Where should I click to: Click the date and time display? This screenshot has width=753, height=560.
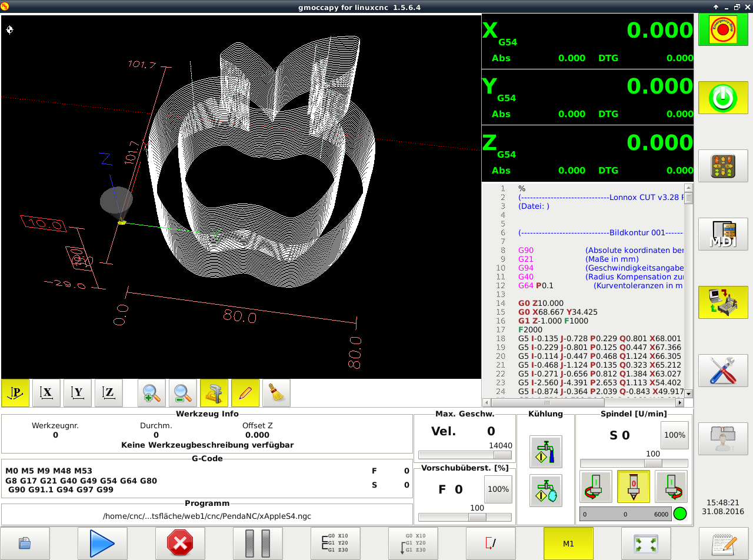tap(722, 508)
